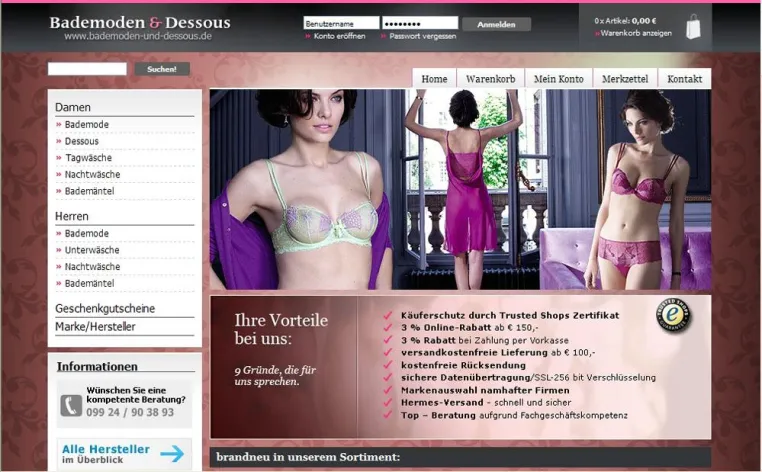Open Dessous under Damen
The width and height of the screenshot is (762, 472).
82,141
